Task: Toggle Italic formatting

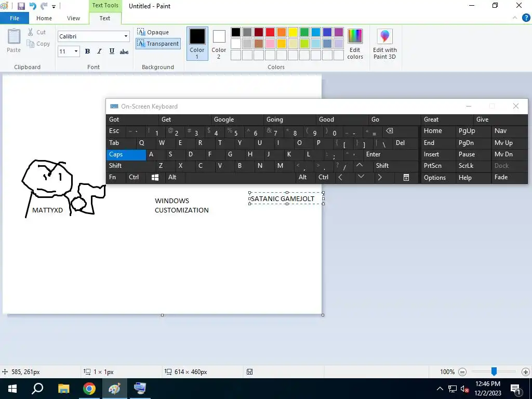Action: coord(99,51)
